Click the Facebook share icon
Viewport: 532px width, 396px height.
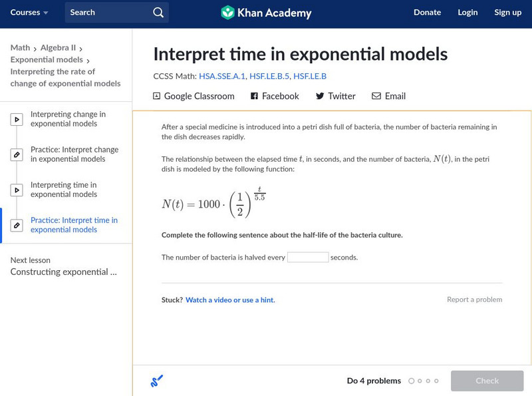click(x=254, y=97)
